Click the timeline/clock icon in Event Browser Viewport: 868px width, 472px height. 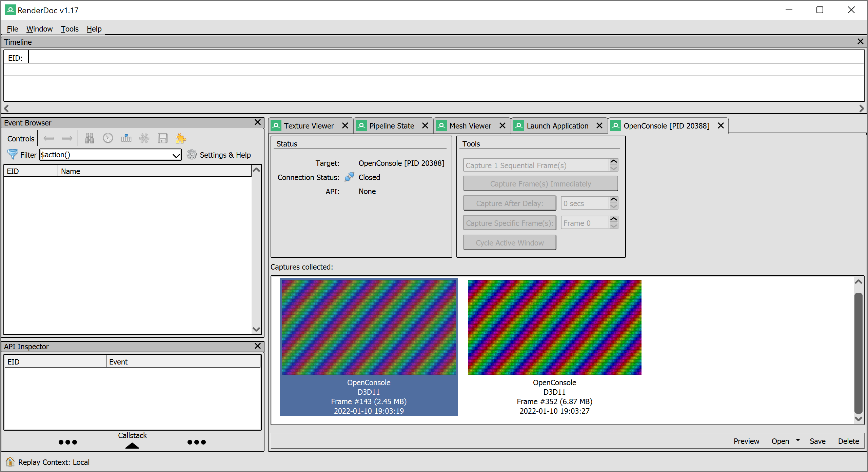click(x=107, y=138)
